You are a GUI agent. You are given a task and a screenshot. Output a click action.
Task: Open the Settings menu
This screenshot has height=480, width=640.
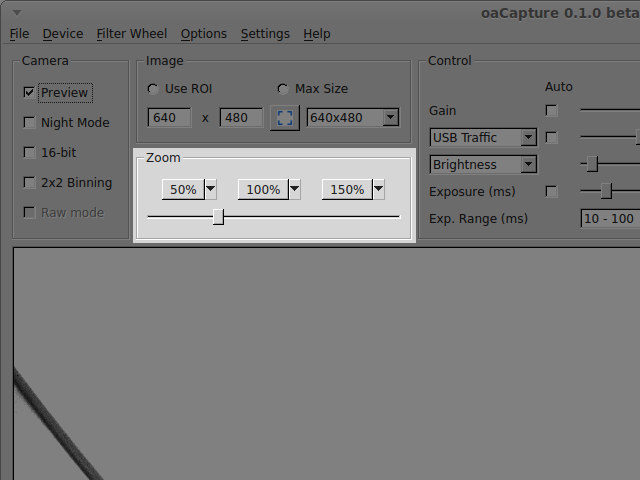coord(265,34)
